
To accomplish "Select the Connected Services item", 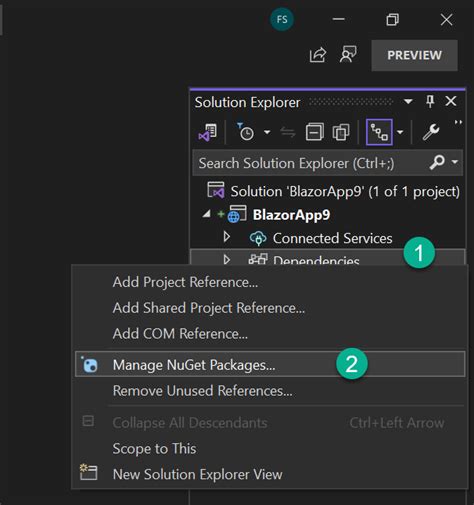I will pos(332,238).
